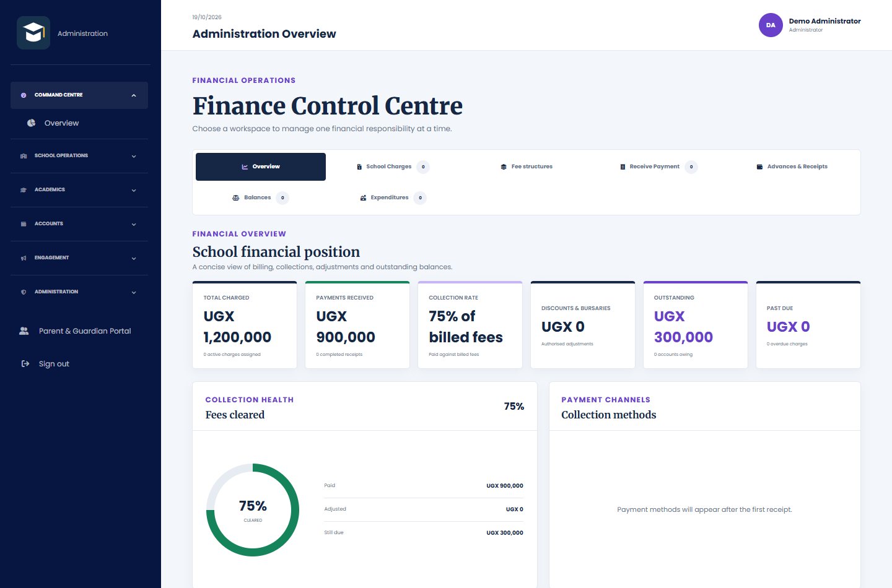The width and height of the screenshot is (892, 588).
Task: Select the Accounts menu header
Action: (79, 224)
